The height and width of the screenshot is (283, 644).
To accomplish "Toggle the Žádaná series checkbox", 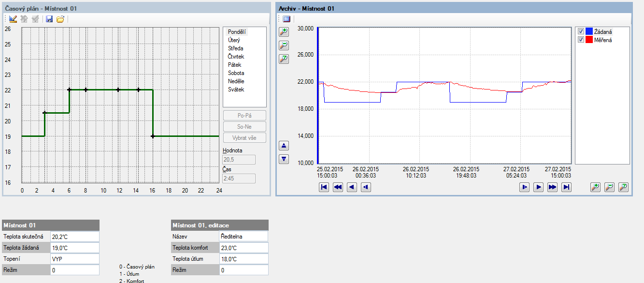I will pyautogui.click(x=581, y=31).
